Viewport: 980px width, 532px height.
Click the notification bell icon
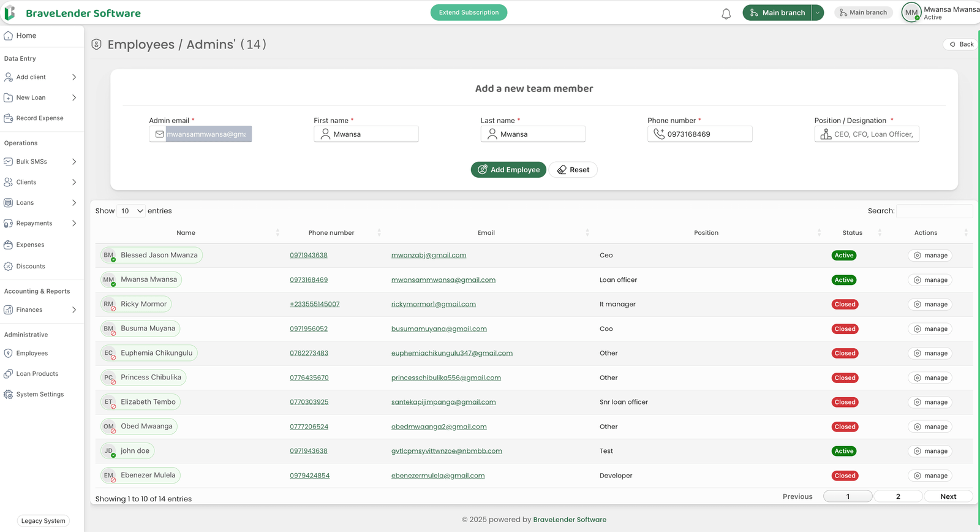(726, 13)
